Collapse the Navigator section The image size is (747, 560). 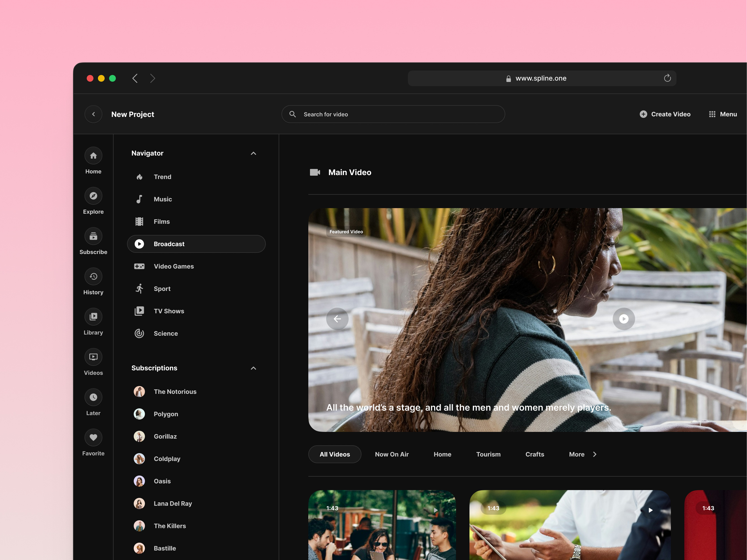pyautogui.click(x=253, y=153)
